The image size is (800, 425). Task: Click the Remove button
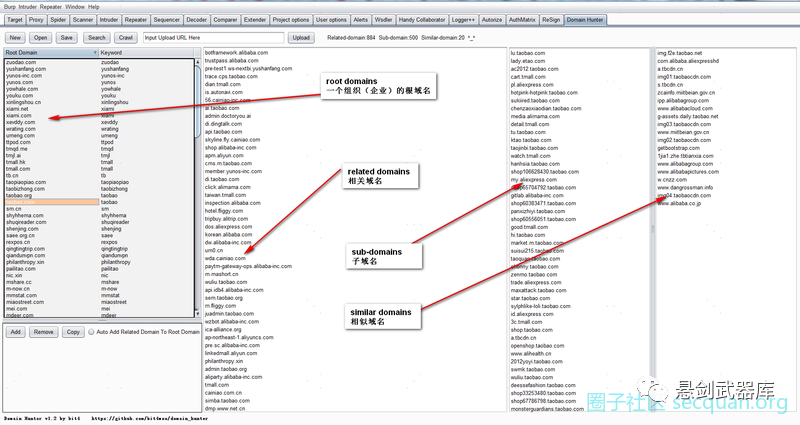44,332
